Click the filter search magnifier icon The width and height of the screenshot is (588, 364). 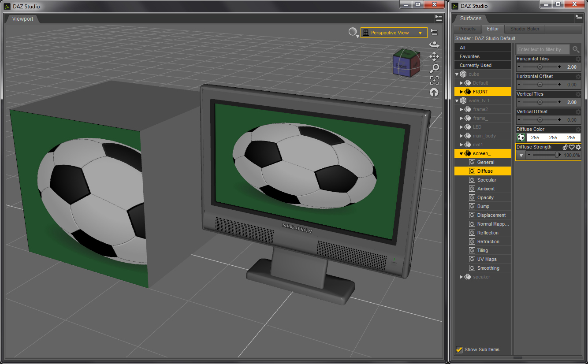point(576,49)
